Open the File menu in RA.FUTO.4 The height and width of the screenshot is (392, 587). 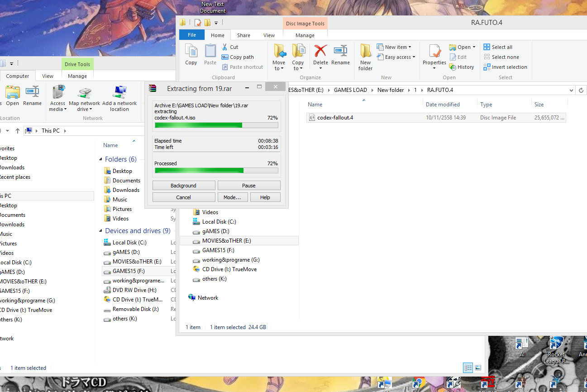[x=192, y=35]
